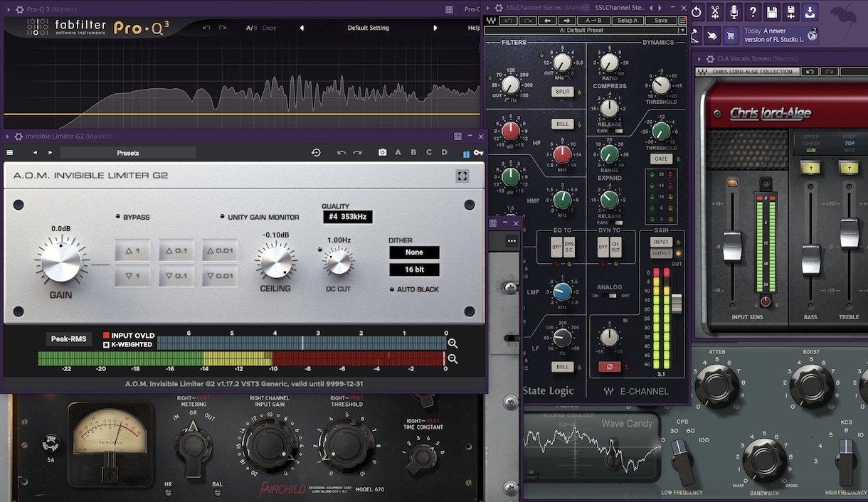
Task: Open FL Studio help question mark
Action: tap(753, 12)
